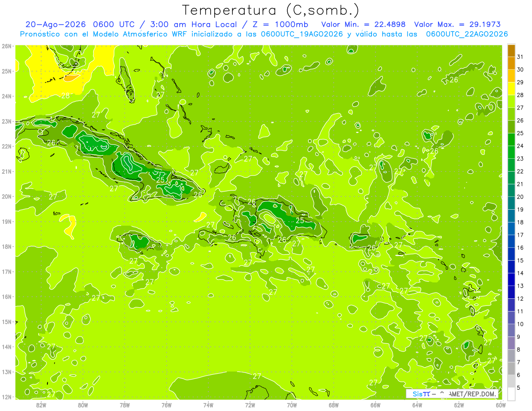Click the 74W longitude label
Image resolution: width=532 pixels, height=411 pixels.
click(208, 404)
